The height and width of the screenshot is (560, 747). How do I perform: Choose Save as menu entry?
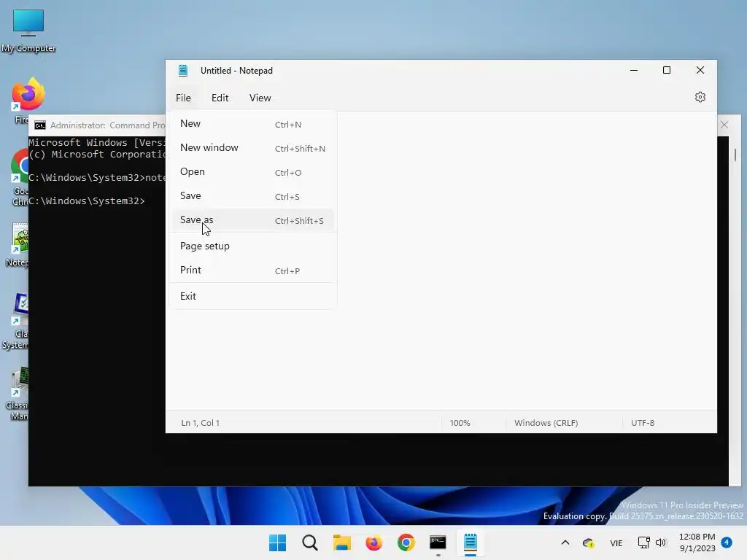pos(252,220)
